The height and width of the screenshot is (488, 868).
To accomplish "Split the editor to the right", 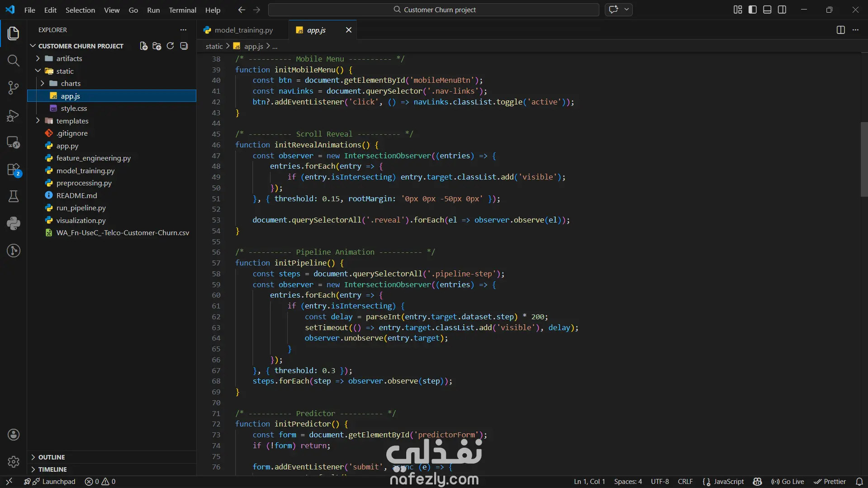I will click(x=840, y=30).
